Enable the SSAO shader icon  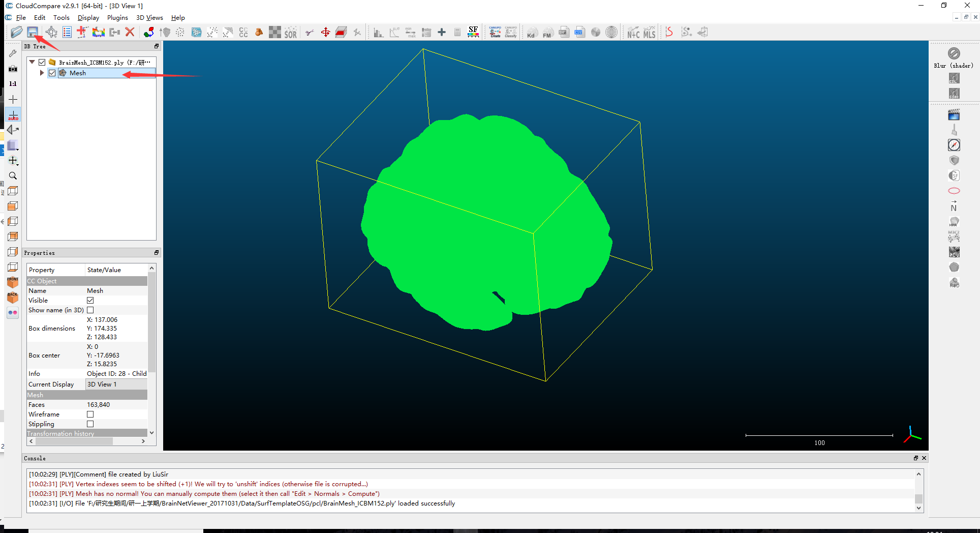coord(954,94)
